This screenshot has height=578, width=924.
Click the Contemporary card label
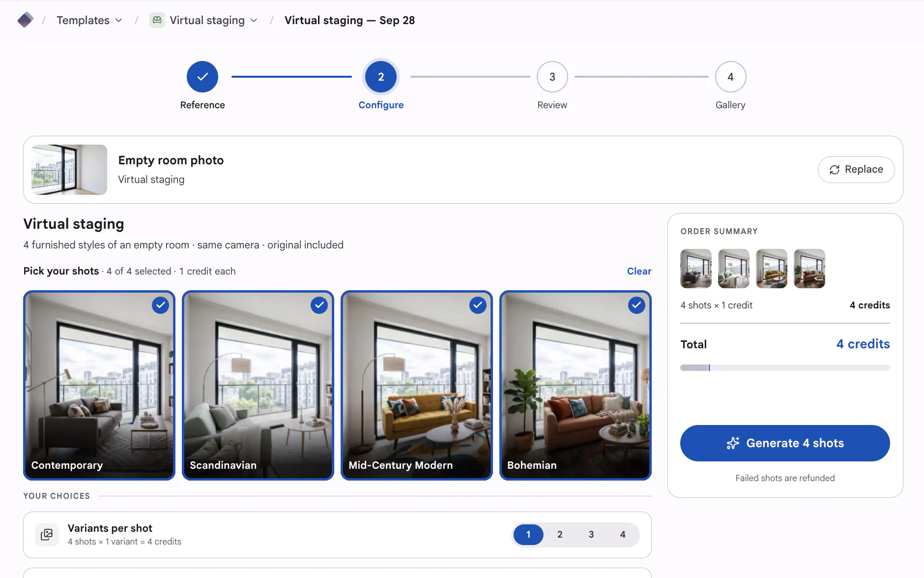pyautogui.click(x=67, y=465)
